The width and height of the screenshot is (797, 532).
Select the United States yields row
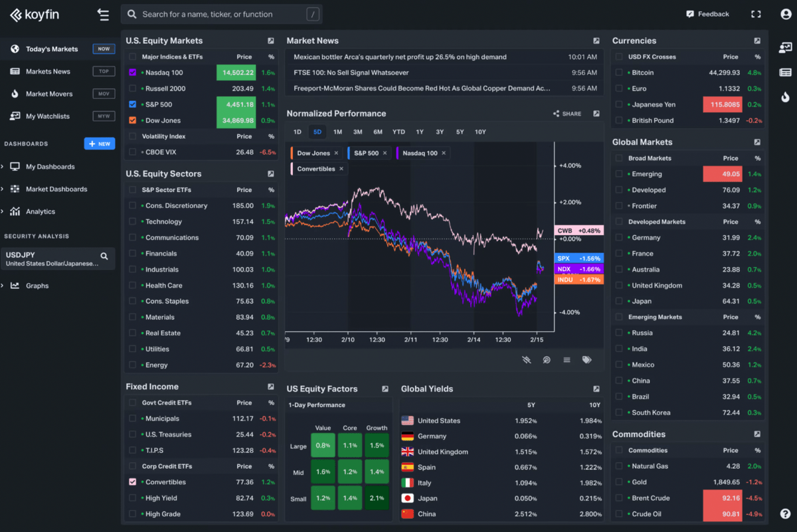click(x=502, y=420)
